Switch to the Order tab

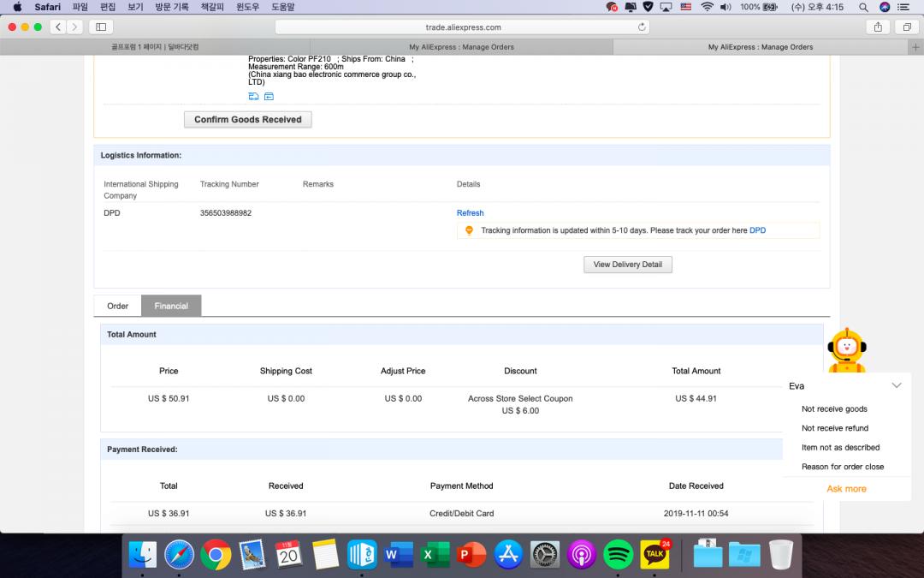[117, 306]
